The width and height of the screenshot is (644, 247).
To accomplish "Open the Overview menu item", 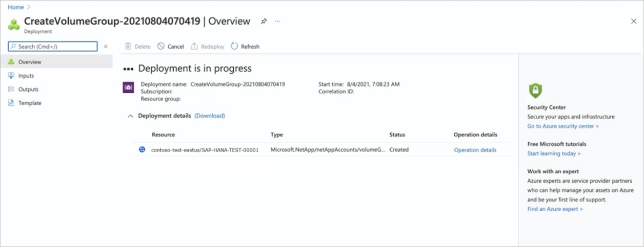I will coord(56,62).
